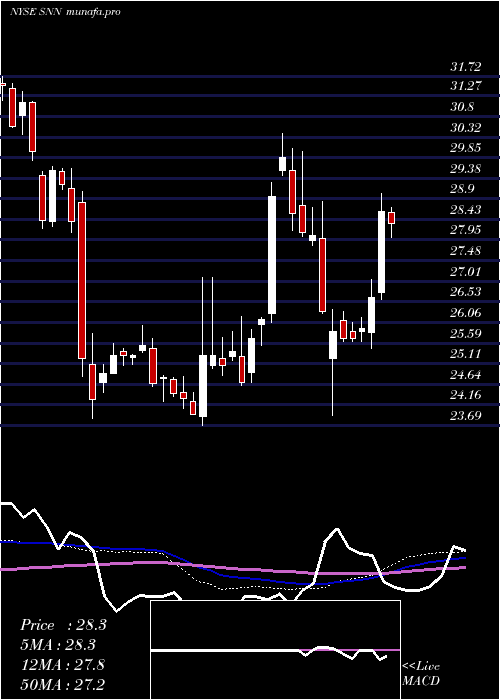Image resolution: width=500 pixels, height=700 pixels.
Task: Select the 27.01 price axis label
Action: 466,271
